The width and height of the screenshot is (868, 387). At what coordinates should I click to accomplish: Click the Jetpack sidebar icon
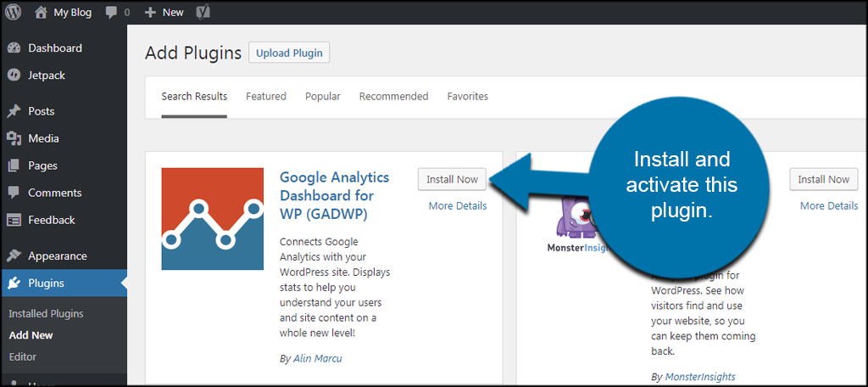click(x=14, y=76)
